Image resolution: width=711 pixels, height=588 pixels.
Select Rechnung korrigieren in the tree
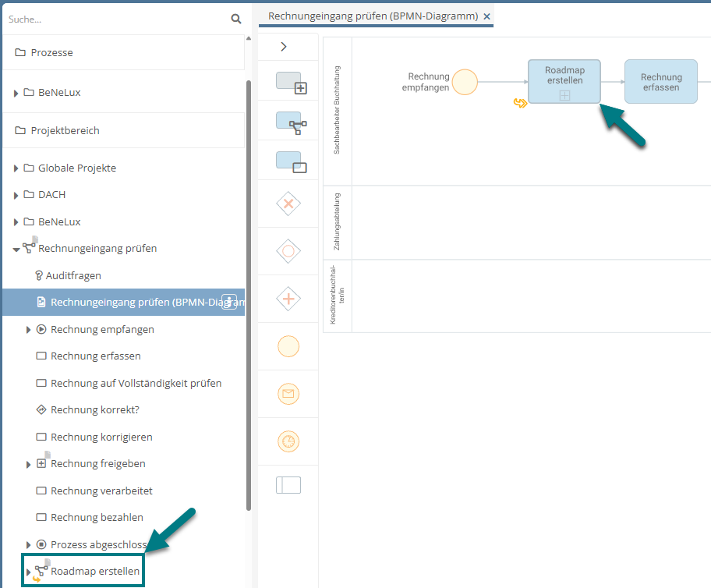pos(101,437)
